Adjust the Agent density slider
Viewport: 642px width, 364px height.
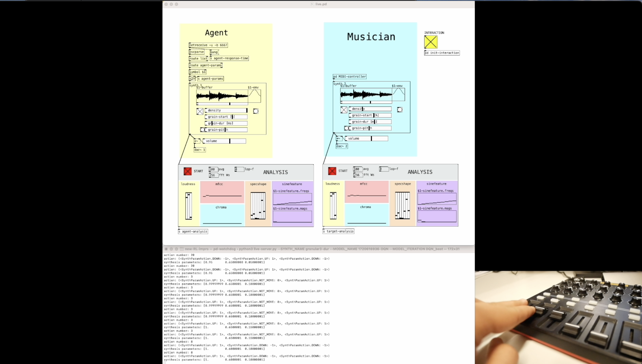[226, 110]
